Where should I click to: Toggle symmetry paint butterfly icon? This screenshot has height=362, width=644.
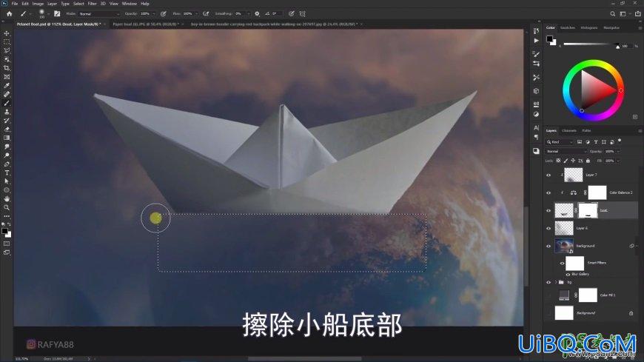tap(302, 13)
